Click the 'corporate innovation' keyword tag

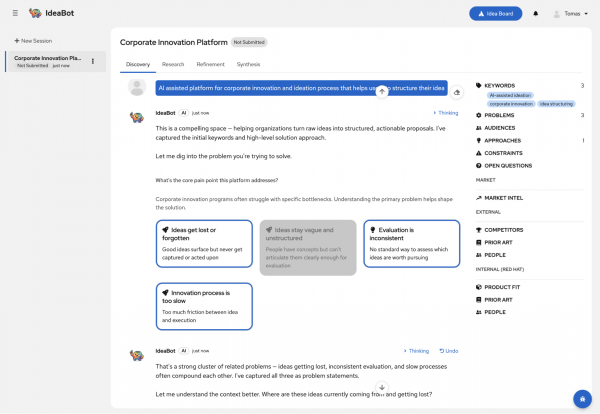click(x=511, y=104)
